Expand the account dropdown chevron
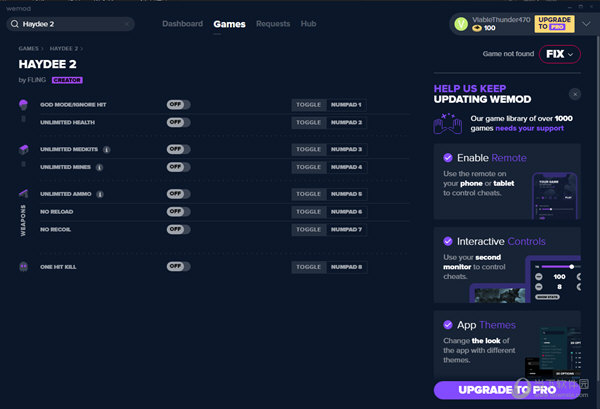The height and width of the screenshot is (409, 600). (x=586, y=24)
